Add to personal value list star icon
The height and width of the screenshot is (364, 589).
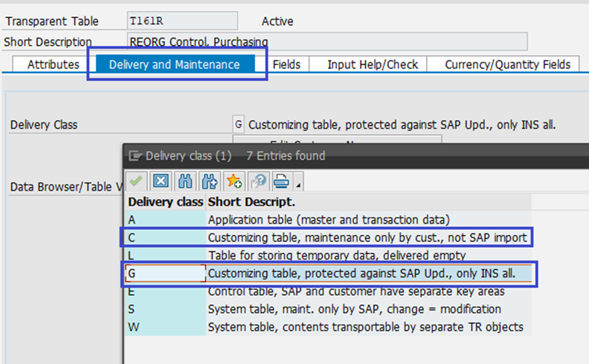coord(234,181)
